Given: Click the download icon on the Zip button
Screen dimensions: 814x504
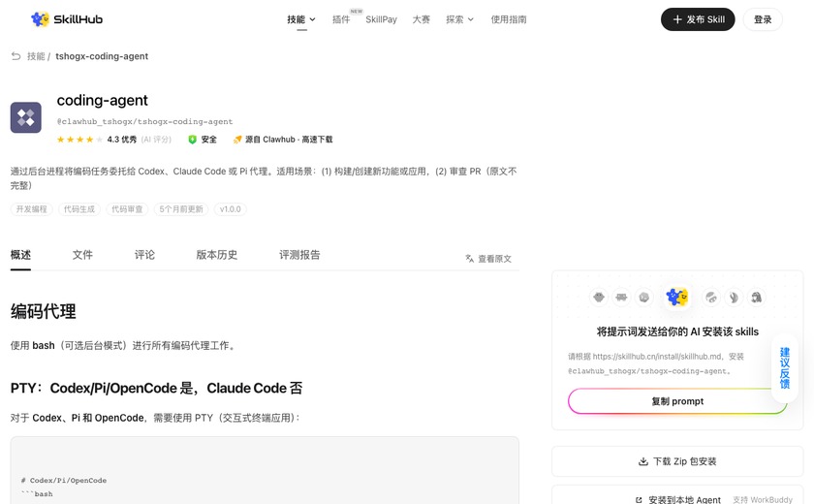Looking at the screenshot, I should [x=643, y=461].
